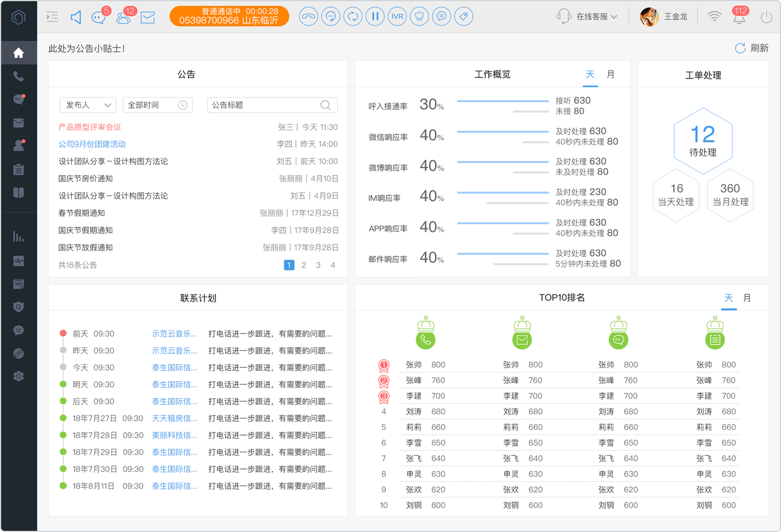Click the phone ranking crown icon
781x532 pixels.
click(426, 332)
